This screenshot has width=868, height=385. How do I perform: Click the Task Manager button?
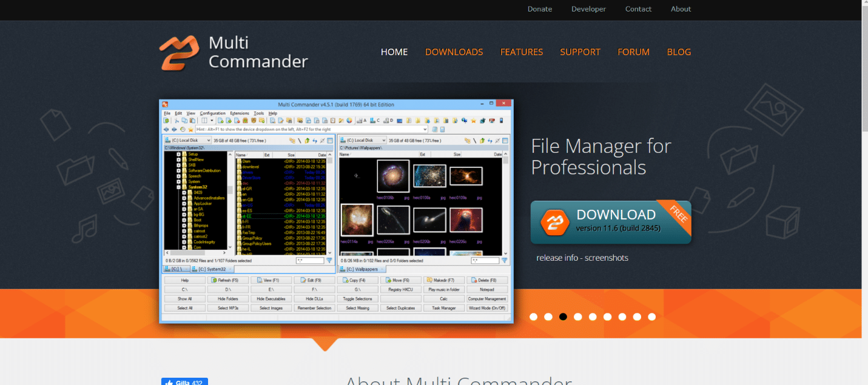[444, 308]
